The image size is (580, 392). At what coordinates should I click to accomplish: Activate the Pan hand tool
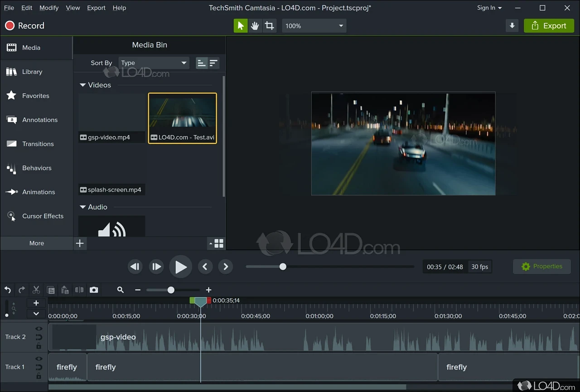pyautogui.click(x=255, y=26)
